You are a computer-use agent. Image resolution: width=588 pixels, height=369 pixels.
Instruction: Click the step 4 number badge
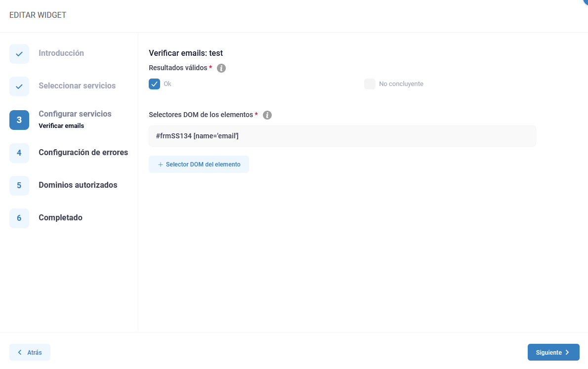tap(19, 153)
